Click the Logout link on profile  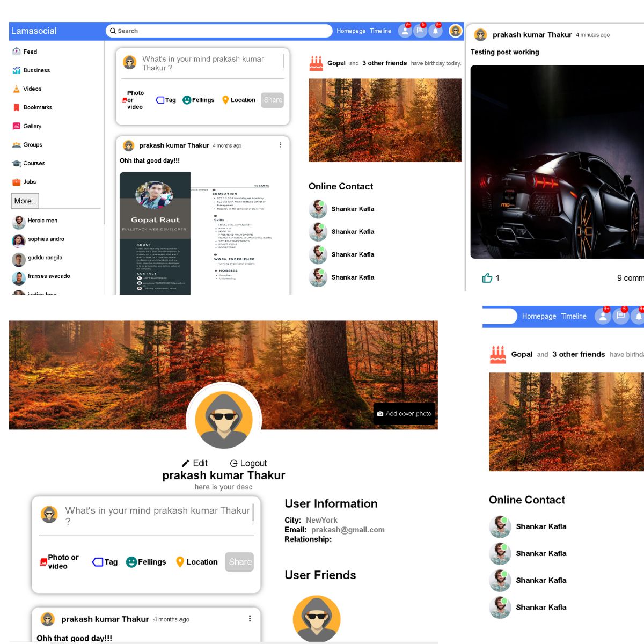[x=248, y=463]
